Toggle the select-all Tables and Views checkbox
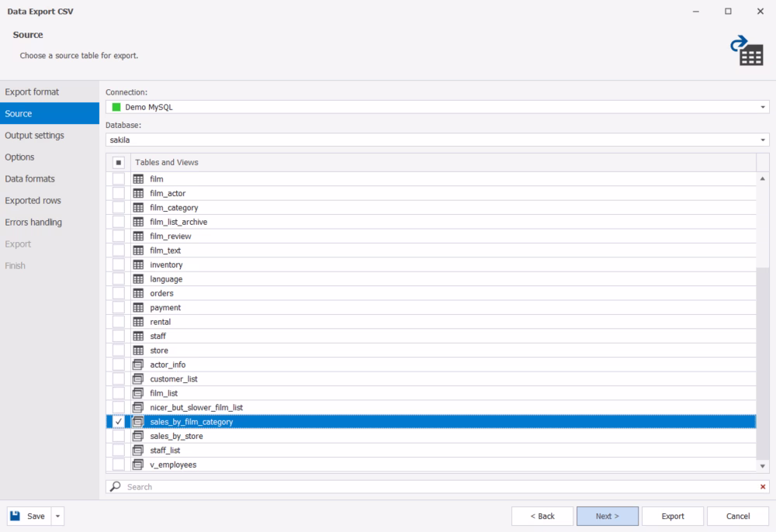Viewport: 776px width, 532px height. [x=118, y=163]
